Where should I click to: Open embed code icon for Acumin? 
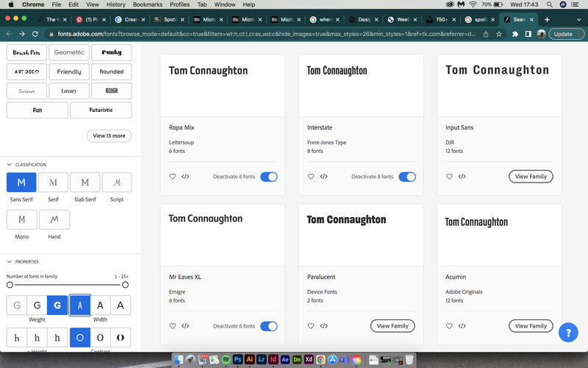click(x=462, y=326)
